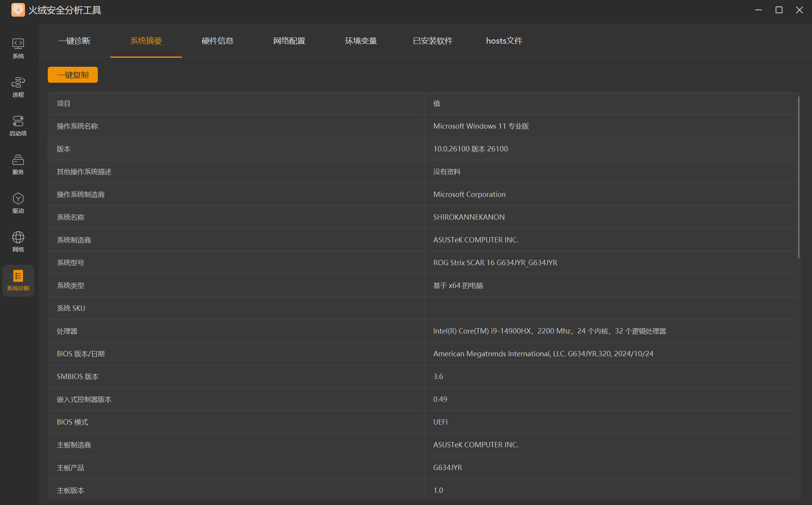Click the G634JYR motherboard product value
This screenshot has width=812, height=505.
[x=448, y=467]
